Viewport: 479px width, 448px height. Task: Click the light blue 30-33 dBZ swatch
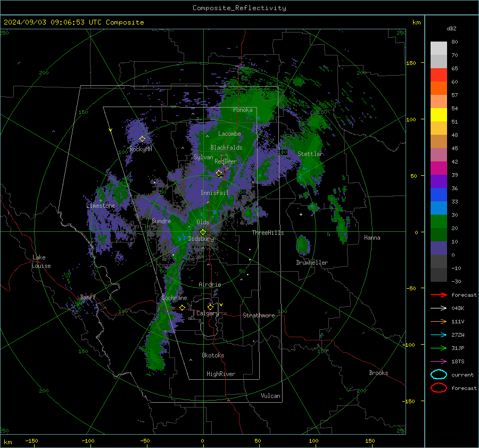click(x=439, y=208)
